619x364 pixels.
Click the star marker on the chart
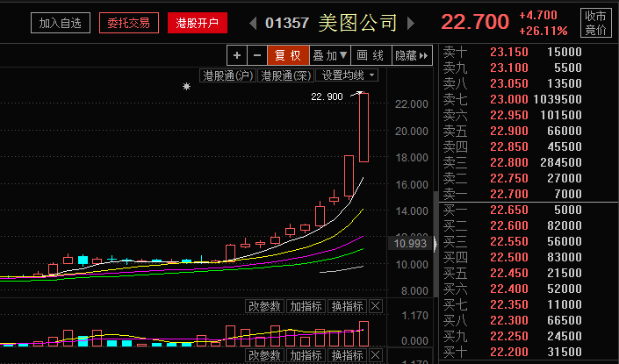pyautogui.click(x=187, y=86)
